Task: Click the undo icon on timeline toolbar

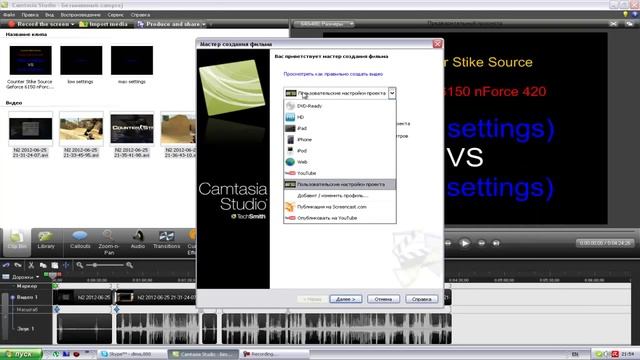Action: coord(6,265)
